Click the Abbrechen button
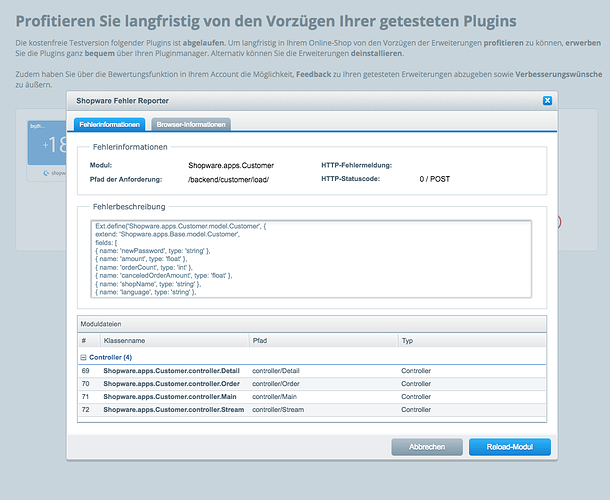The image size is (610, 500). pos(427,447)
